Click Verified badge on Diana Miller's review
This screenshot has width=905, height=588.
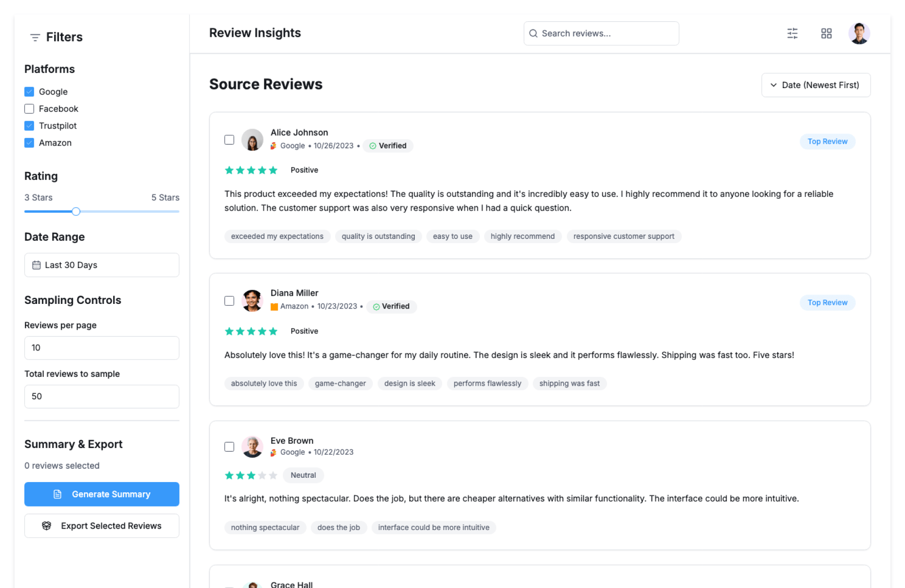pyautogui.click(x=391, y=306)
